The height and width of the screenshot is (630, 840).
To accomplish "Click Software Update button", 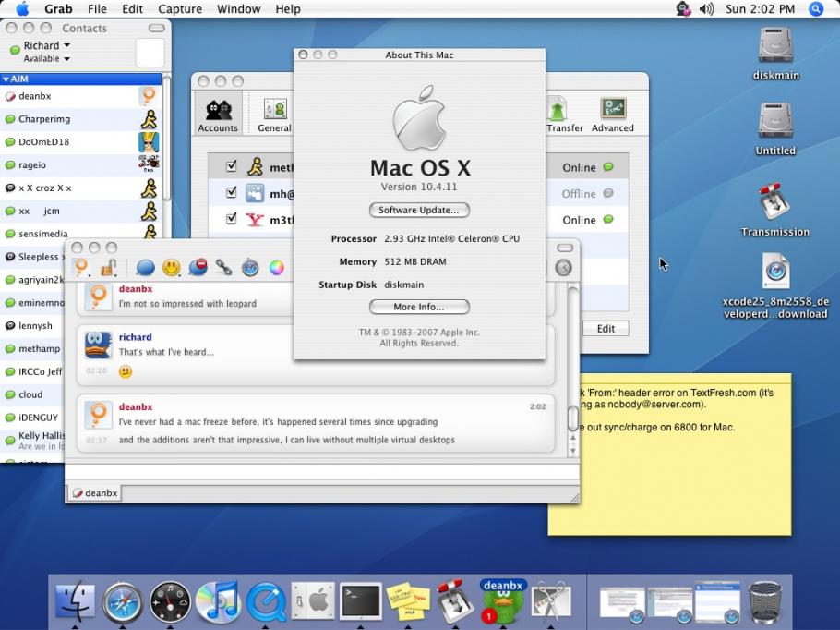I will click(x=419, y=210).
